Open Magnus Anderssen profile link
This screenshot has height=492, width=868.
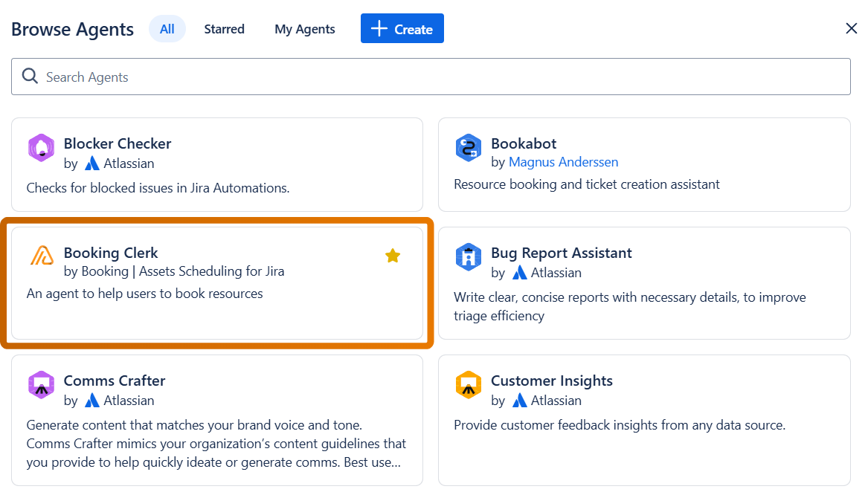[x=563, y=162]
